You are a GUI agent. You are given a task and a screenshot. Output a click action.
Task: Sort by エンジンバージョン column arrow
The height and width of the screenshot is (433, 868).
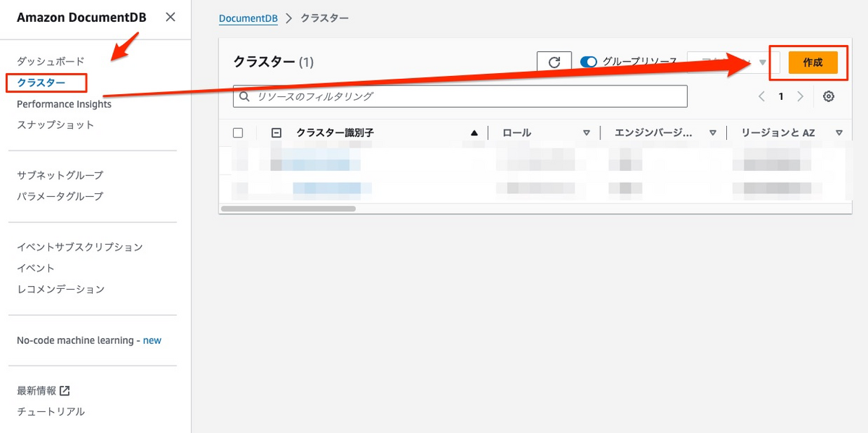click(712, 133)
